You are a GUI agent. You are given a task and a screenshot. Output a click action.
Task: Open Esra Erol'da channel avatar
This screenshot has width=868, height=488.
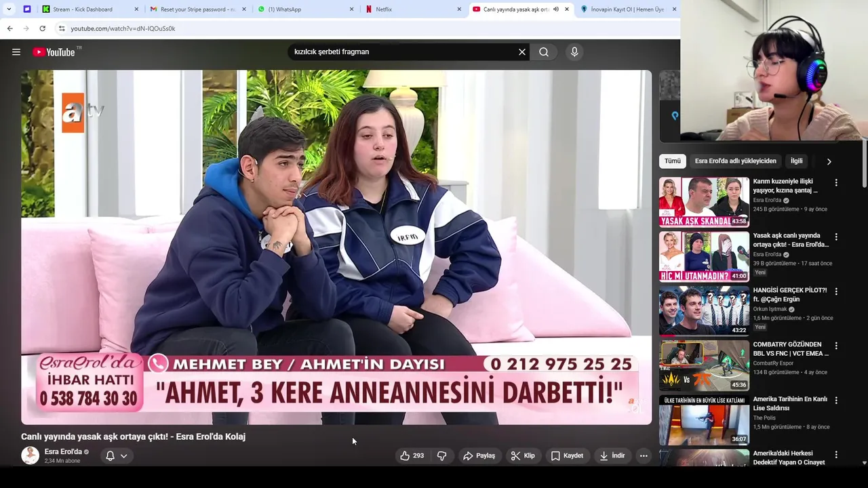coord(30,455)
